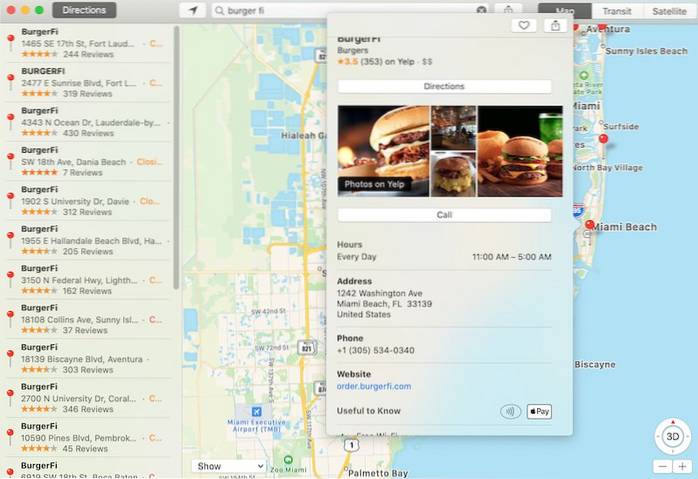
Task: Favorite BurgerFi with the heart icon
Action: pyautogui.click(x=522, y=25)
